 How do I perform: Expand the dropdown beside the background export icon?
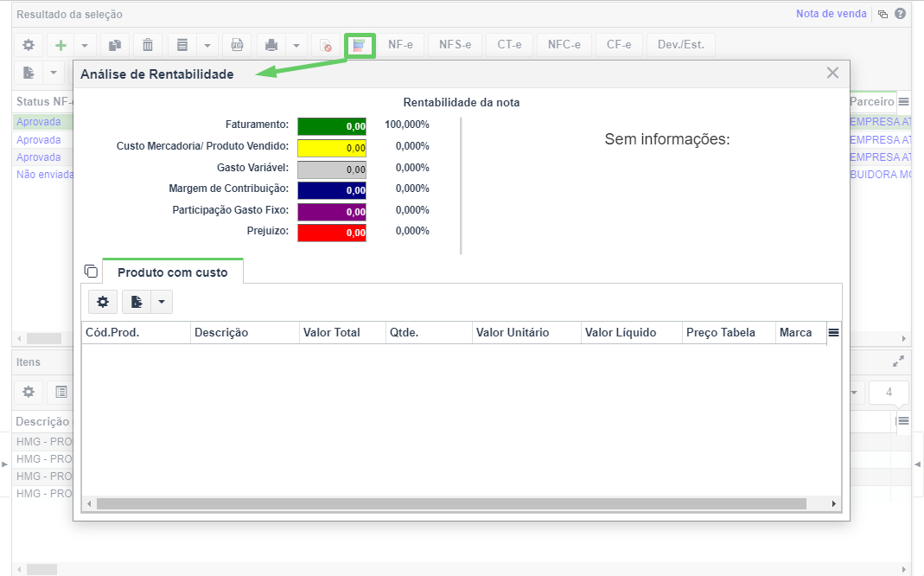54,73
